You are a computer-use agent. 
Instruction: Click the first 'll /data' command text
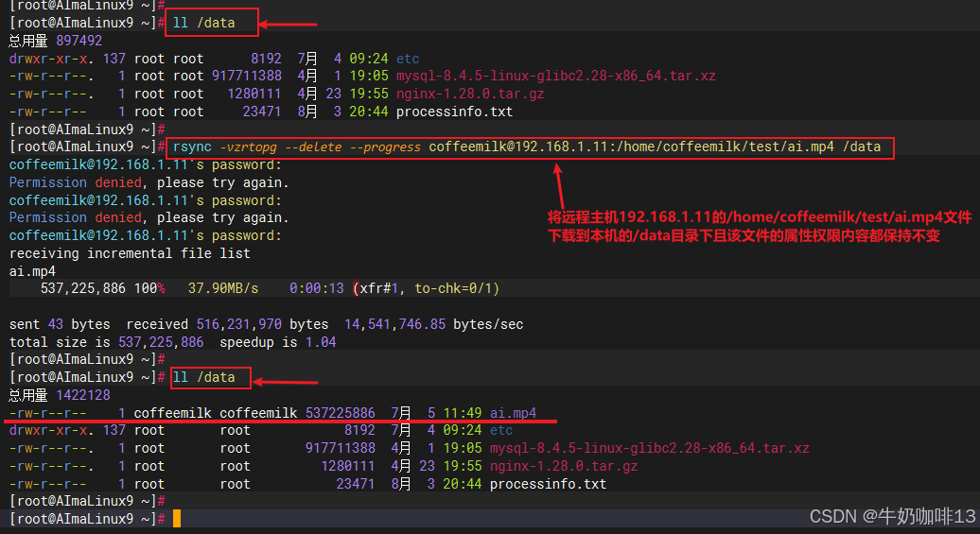click(203, 23)
